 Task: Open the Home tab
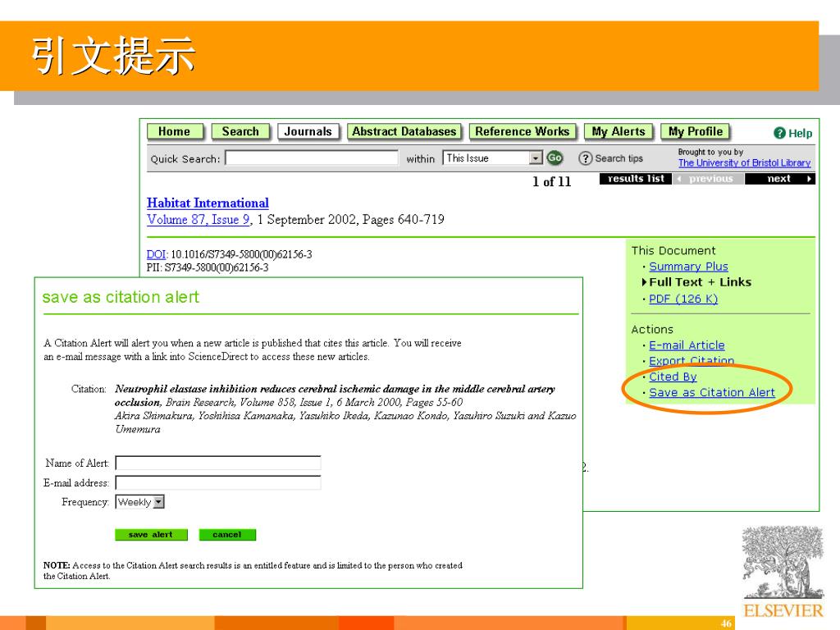pos(176,132)
